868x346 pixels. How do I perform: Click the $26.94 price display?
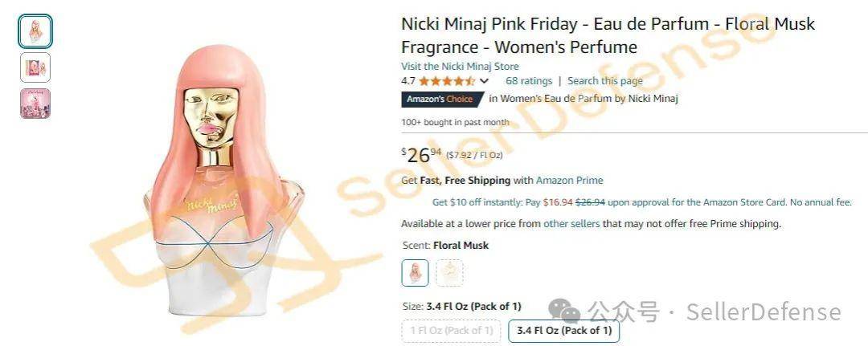tap(421, 155)
